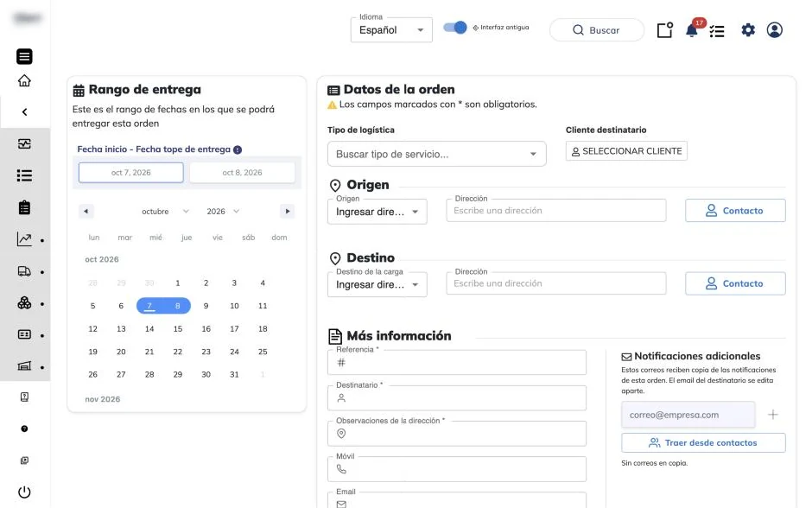This screenshot has height=508, width=812.
Task: Click Traer desde contactos button
Action: click(x=703, y=442)
